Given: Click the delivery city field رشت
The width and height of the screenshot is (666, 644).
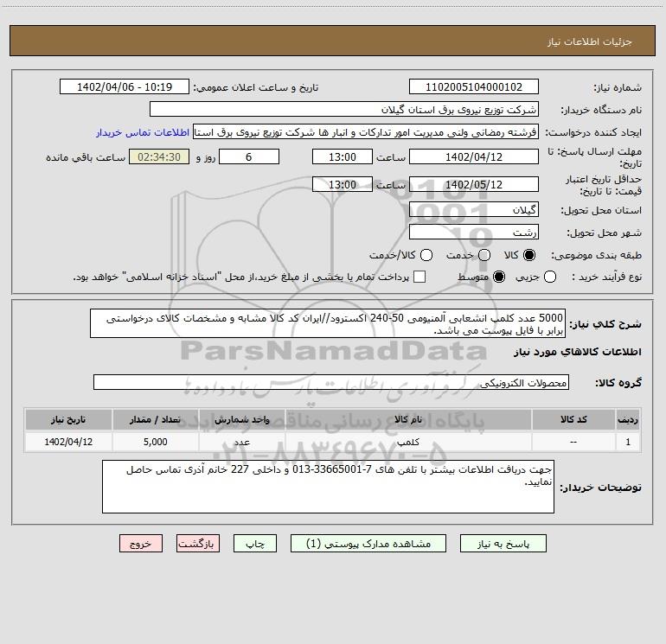Looking at the screenshot, I should click(474, 232).
